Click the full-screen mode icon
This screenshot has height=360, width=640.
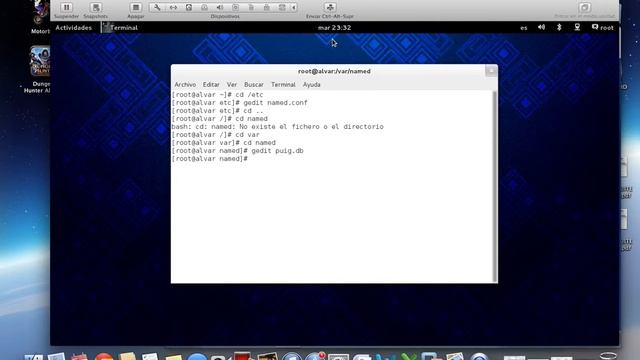coord(584,7)
